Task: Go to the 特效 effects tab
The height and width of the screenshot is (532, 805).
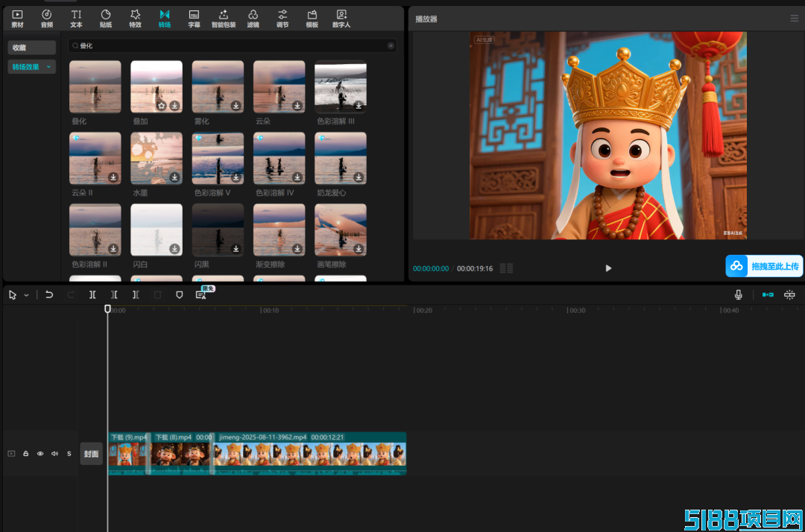Action: pyautogui.click(x=135, y=19)
